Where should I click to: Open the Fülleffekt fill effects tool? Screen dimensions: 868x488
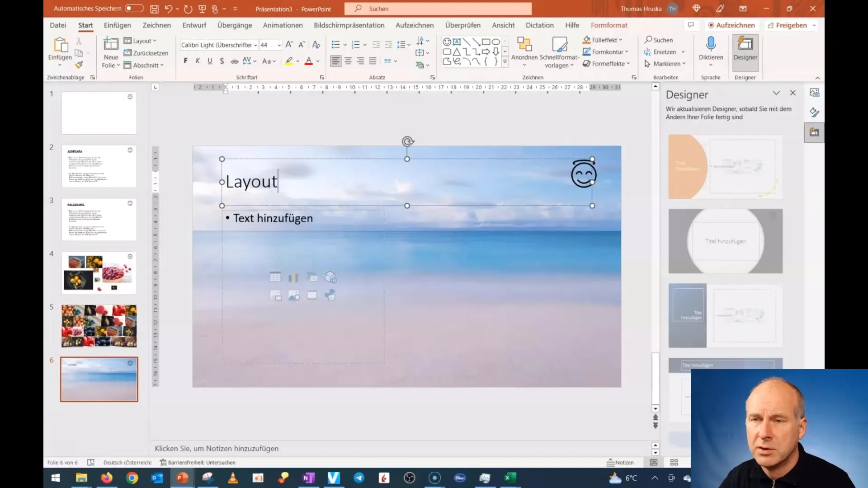[x=604, y=40]
